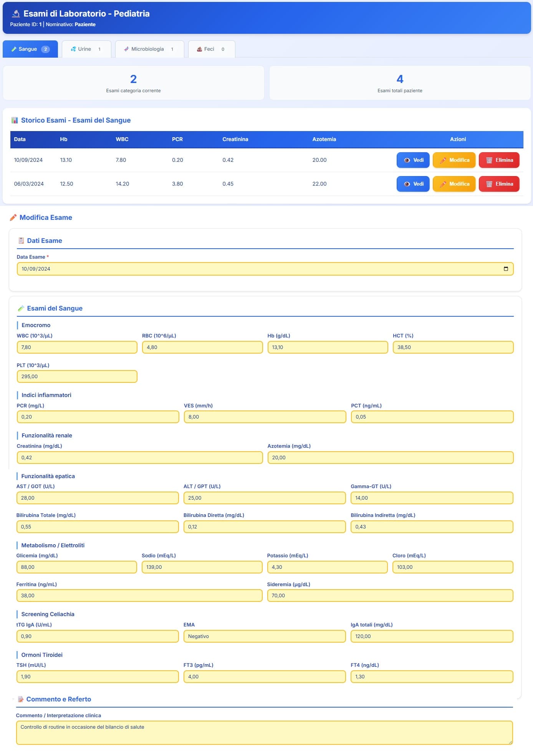
Task: Click the clipboard icon next to Dati Esame
Action: (21, 241)
